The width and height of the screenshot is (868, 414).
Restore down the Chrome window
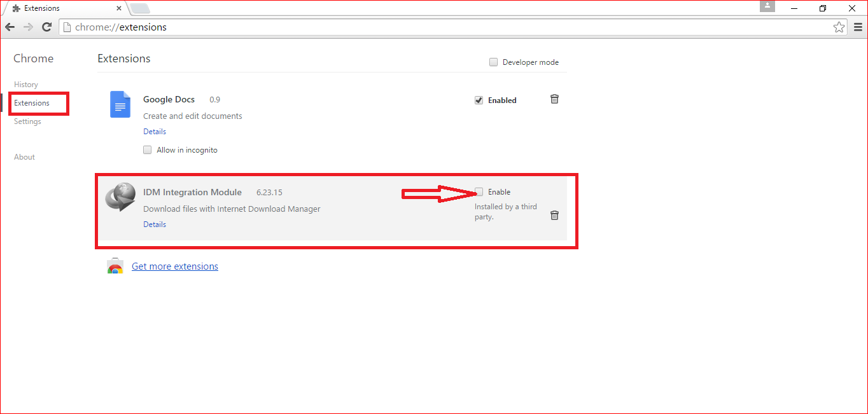[823, 8]
